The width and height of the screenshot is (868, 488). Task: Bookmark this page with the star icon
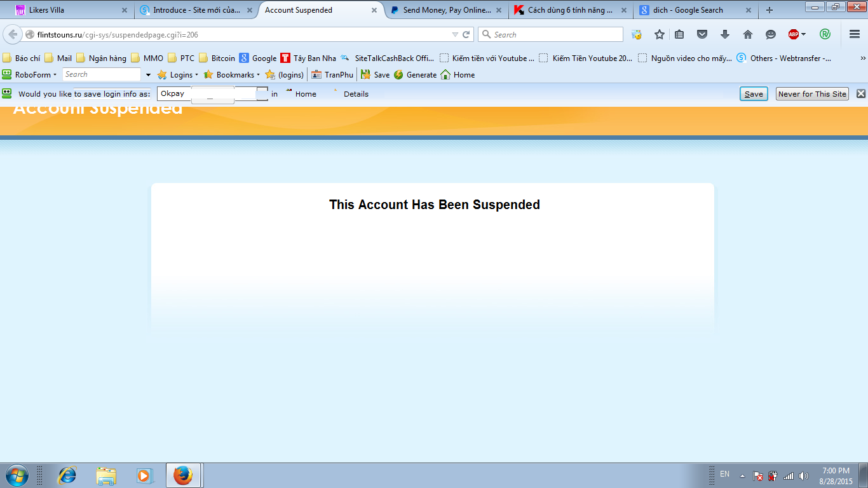coord(660,34)
